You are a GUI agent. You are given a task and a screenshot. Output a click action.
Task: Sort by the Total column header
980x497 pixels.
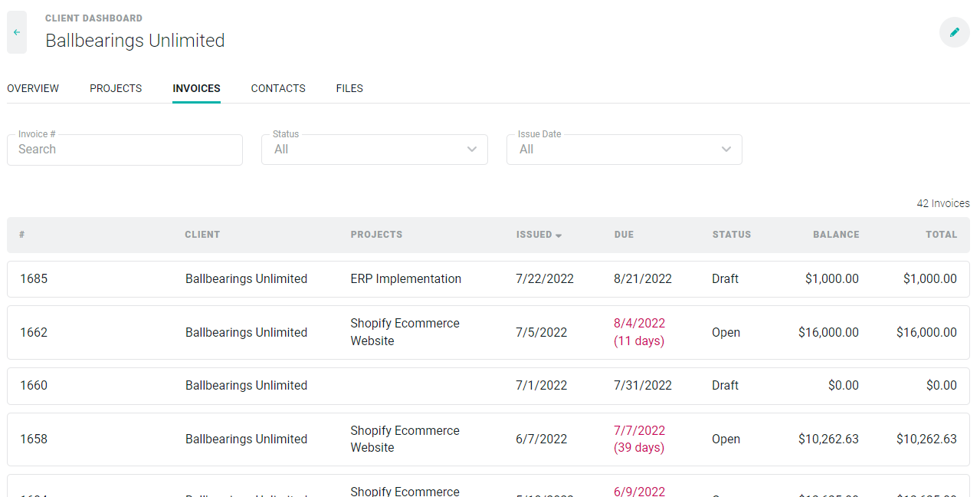[x=941, y=235]
